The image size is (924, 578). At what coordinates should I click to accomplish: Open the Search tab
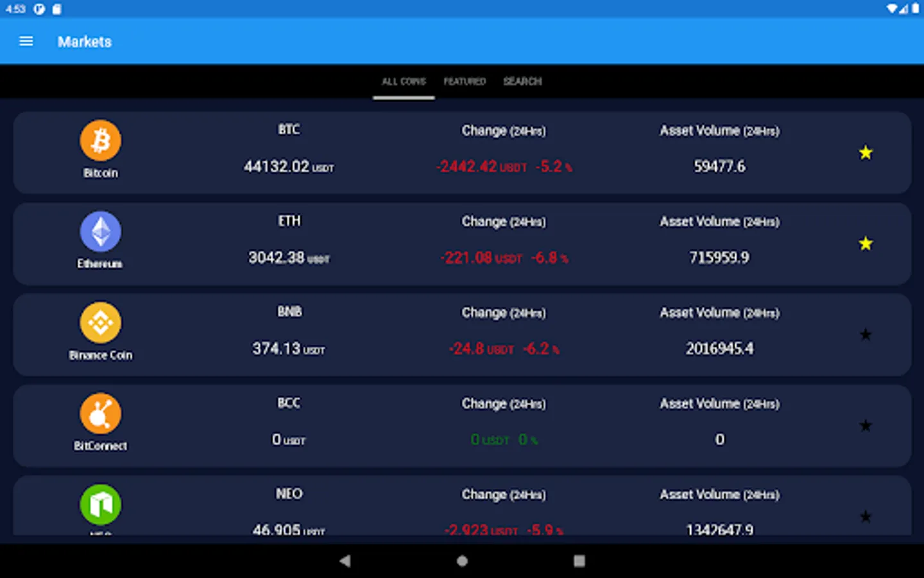(522, 82)
